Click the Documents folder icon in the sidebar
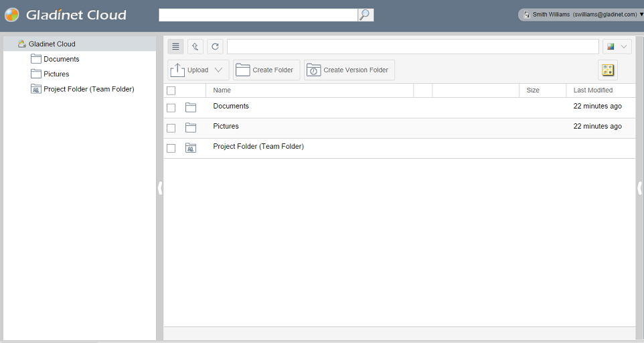 click(36, 59)
